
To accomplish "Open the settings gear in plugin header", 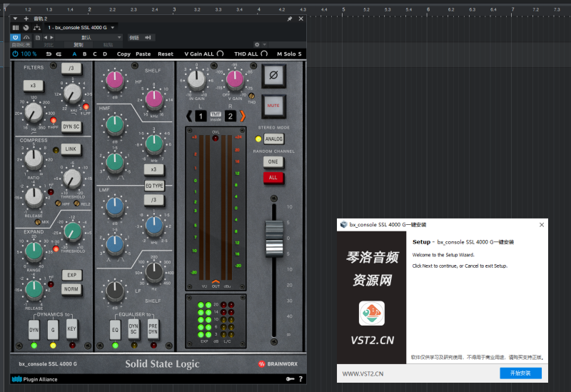I will [257, 44].
